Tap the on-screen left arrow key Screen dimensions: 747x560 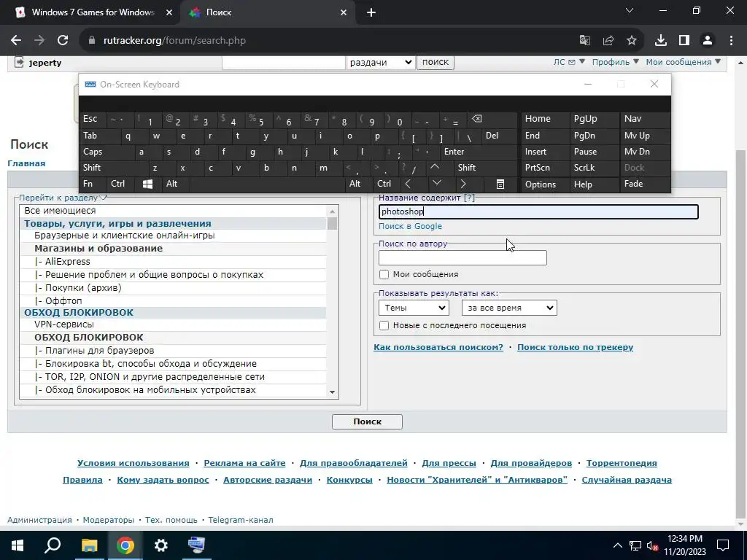coord(409,184)
